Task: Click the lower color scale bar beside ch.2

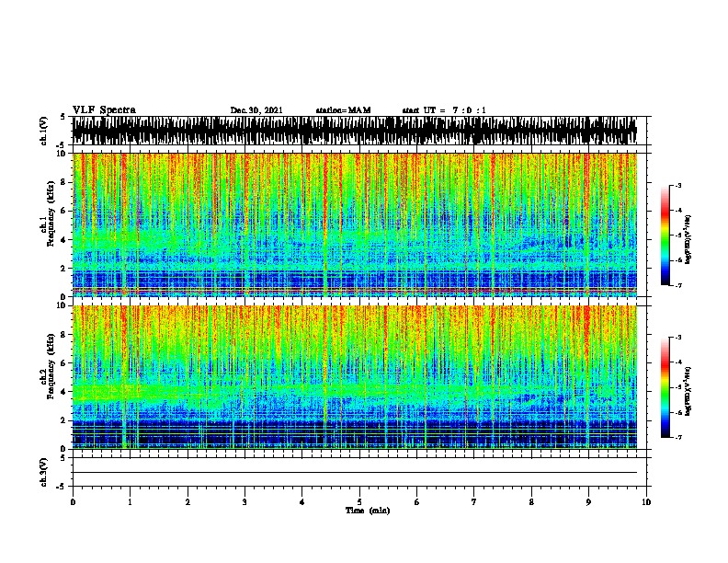Action: [665, 387]
